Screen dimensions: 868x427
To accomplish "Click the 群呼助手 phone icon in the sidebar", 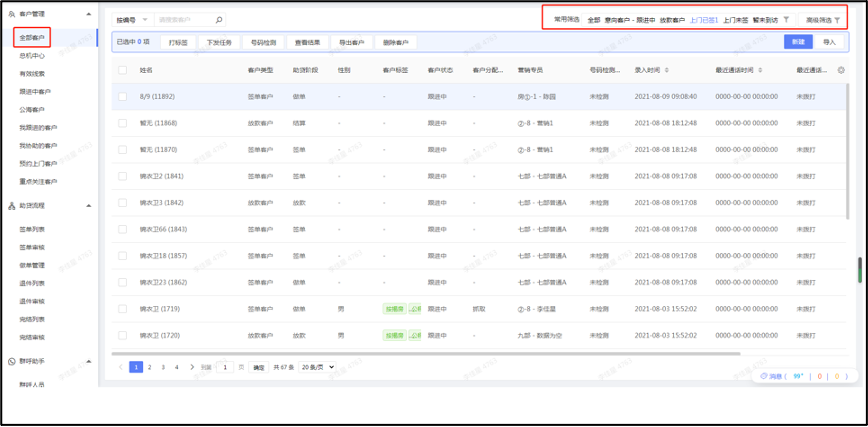I will (12, 361).
